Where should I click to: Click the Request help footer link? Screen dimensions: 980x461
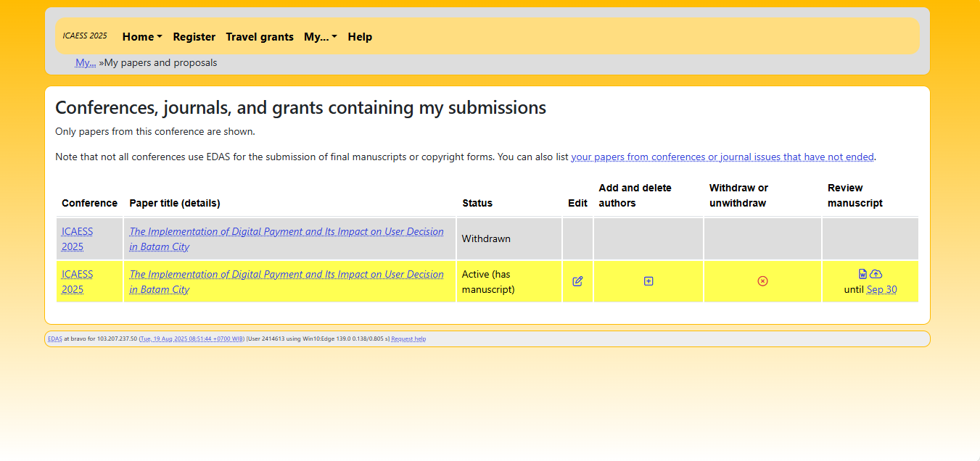pos(408,339)
